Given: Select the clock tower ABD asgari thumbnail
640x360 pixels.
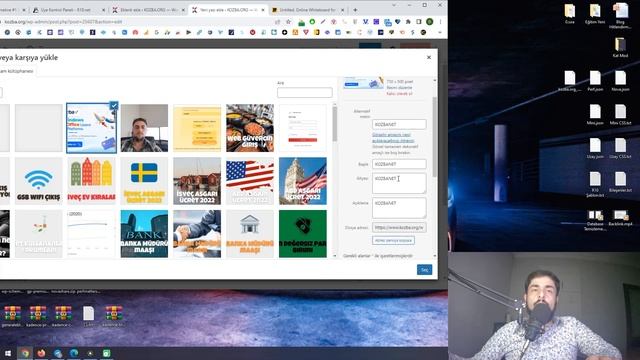Looking at the screenshot, I should coord(303,181).
